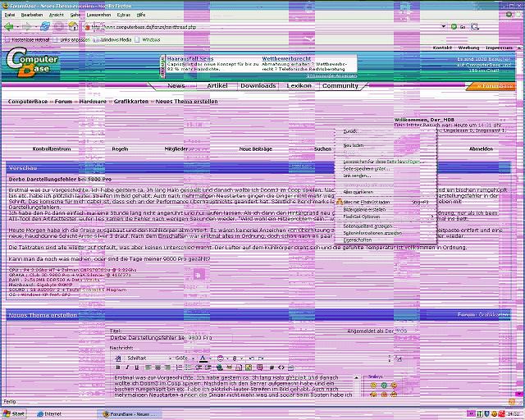Open the Lesezeichen menu
Viewport: 525px width, 420px height.
click(98, 15)
